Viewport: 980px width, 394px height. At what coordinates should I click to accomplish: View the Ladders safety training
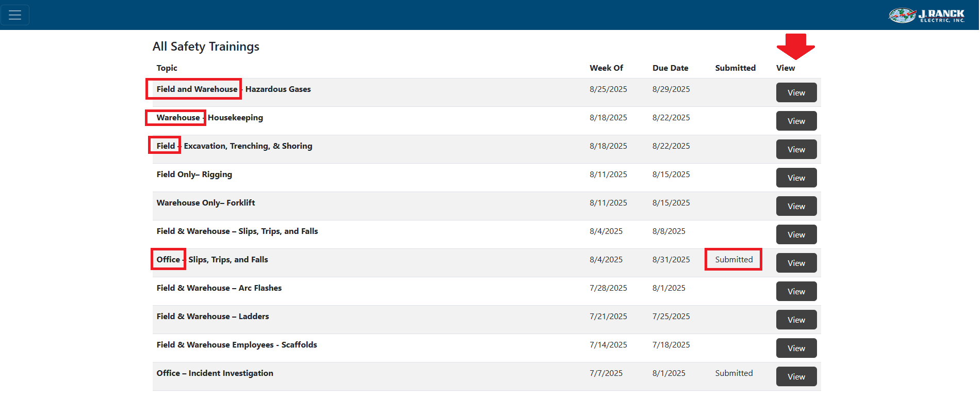coord(796,320)
